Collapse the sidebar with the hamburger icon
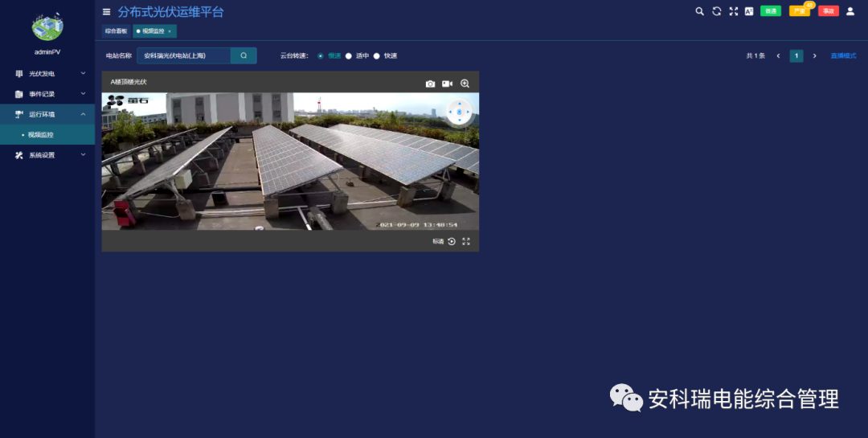 tap(106, 11)
